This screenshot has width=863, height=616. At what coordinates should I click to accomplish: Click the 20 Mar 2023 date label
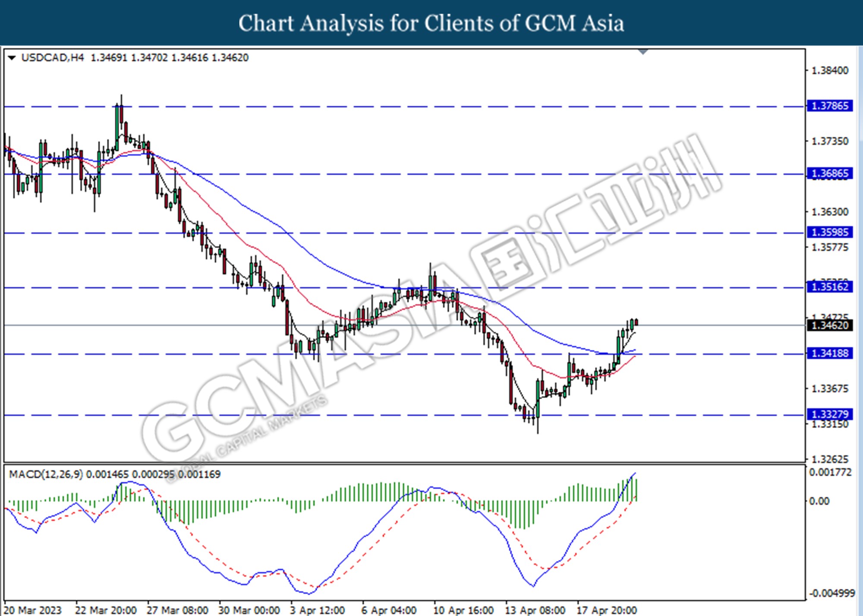(x=33, y=610)
